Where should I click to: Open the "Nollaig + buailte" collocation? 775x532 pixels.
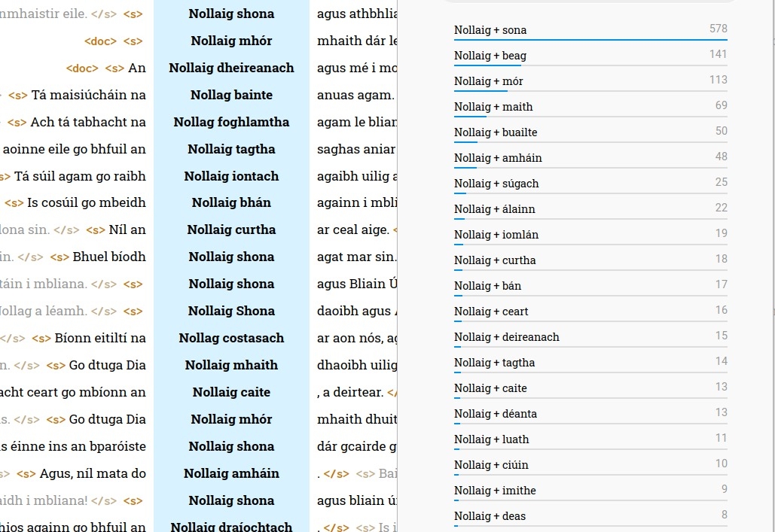coord(496,132)
